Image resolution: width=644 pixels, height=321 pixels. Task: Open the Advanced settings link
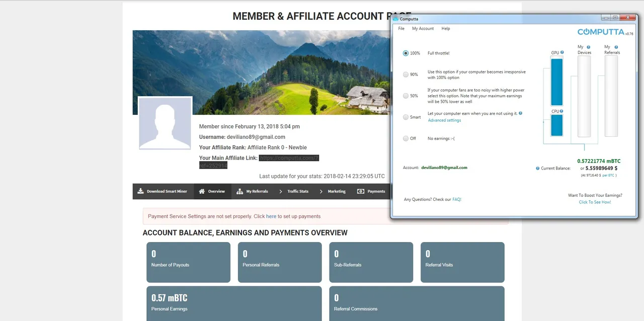pyautogui.click(x=444, y=120)
